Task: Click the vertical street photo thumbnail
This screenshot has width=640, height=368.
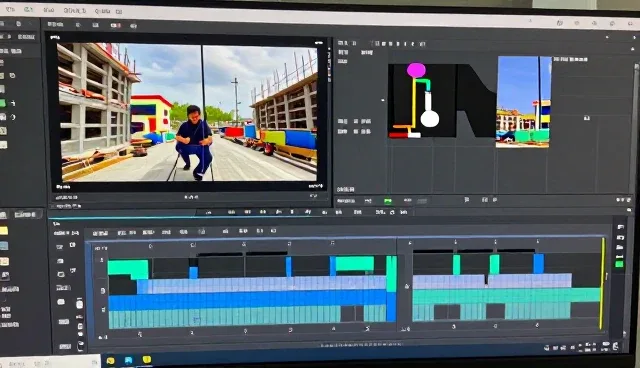Action: tap(523, 102)
